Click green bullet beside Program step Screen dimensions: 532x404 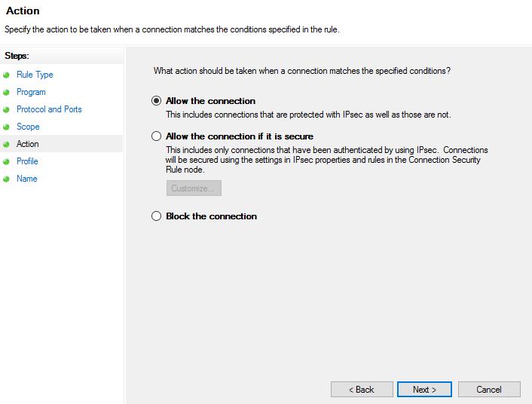pyautogui.click(x=6, y=92)
